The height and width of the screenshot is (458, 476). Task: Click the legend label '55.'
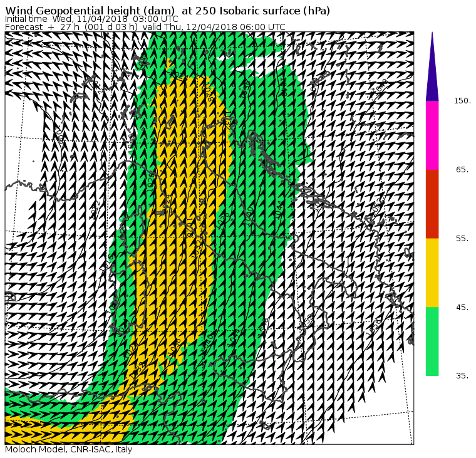(x=462, y=239)
